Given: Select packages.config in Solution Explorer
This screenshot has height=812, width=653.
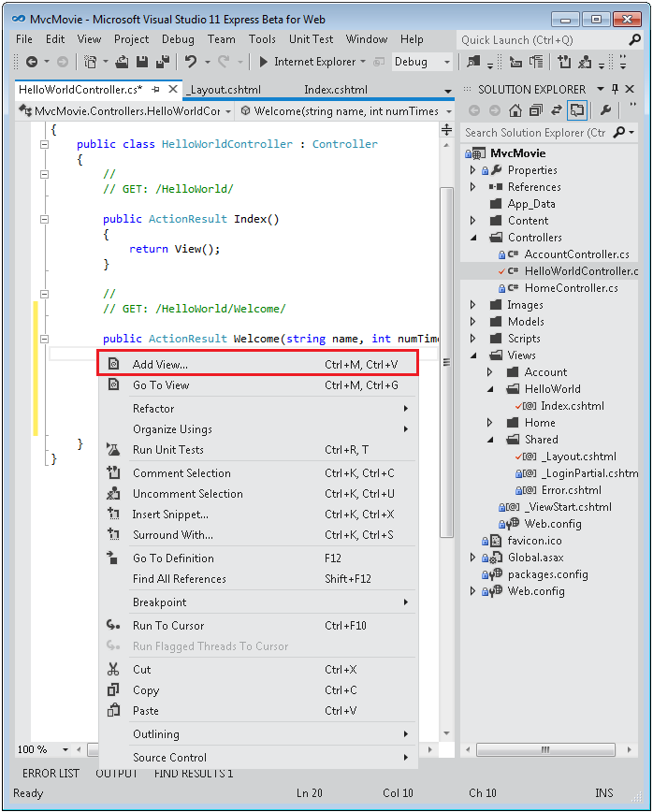Looking at the screenshot, I should 548,574.
